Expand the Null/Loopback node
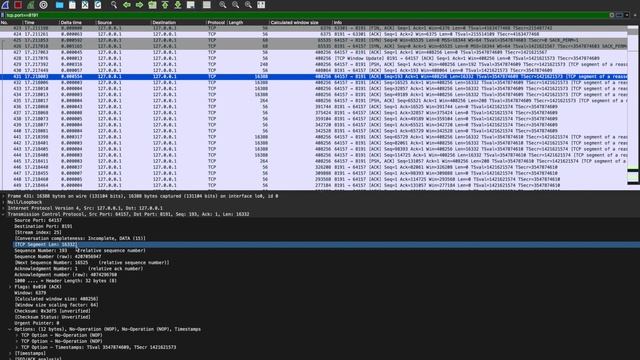This screenshot has height=360, width=640. pyautogui.click(x=4, y=202)
